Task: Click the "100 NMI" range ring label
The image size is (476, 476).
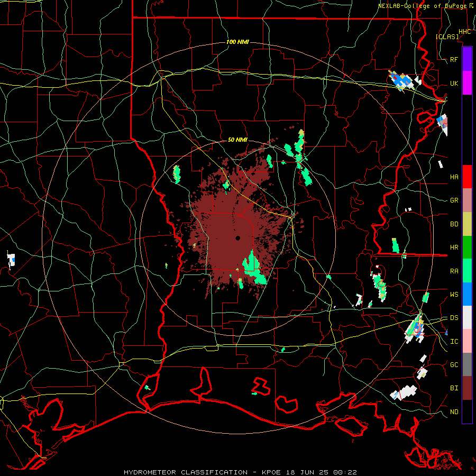Action: tap(237, 42)
